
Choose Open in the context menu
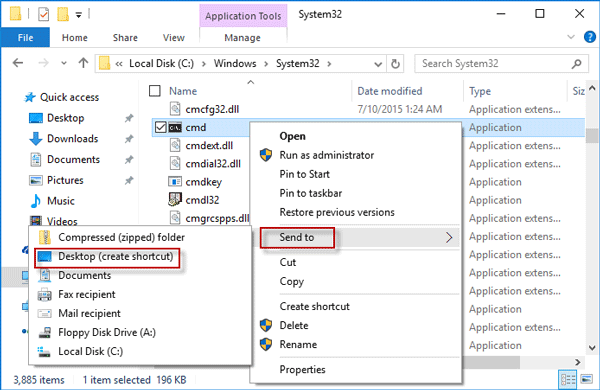click(x=292, y=136)
